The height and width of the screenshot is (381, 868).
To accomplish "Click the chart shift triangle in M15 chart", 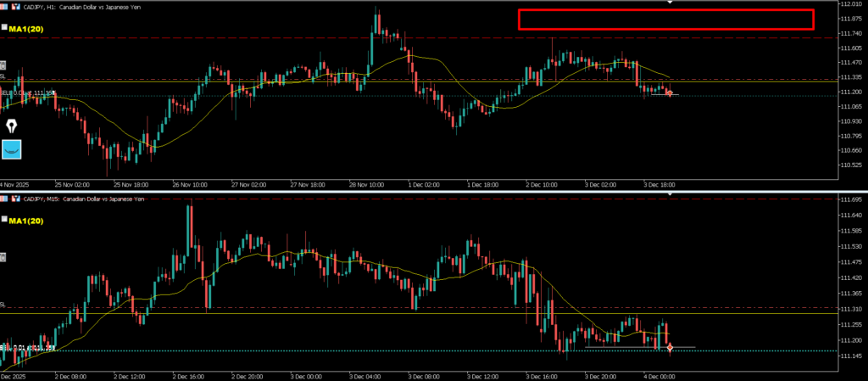I will (671, 195).
